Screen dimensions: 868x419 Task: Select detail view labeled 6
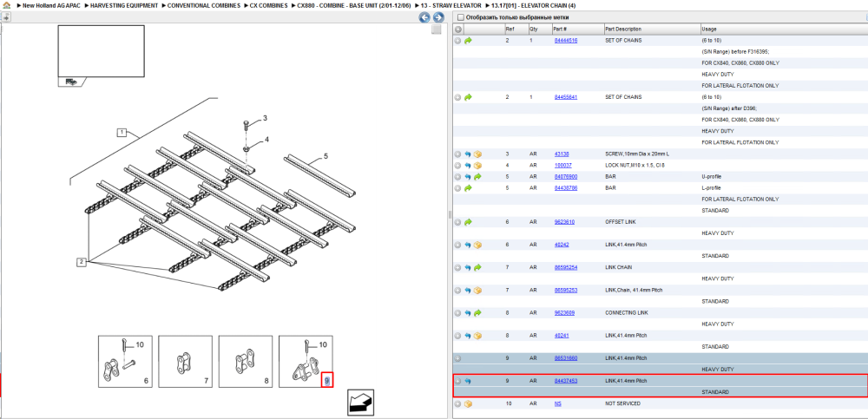(x=125, y=361)
